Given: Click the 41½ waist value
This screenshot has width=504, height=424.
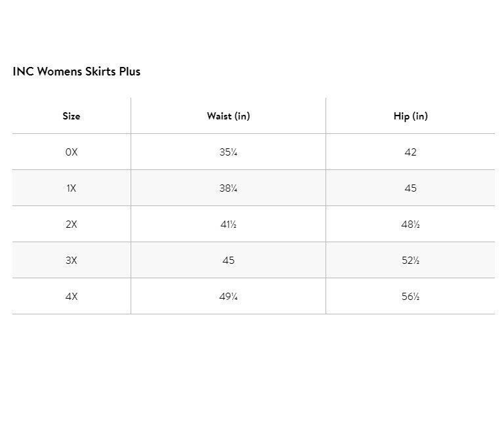Looking at the screenshot, I should (x=228, y=224).
